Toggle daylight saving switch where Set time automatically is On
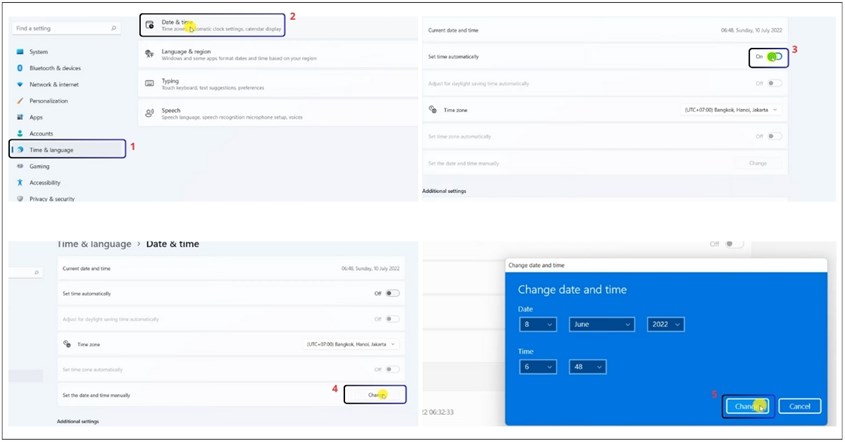 pyautogui.click(x=775, y=84)
